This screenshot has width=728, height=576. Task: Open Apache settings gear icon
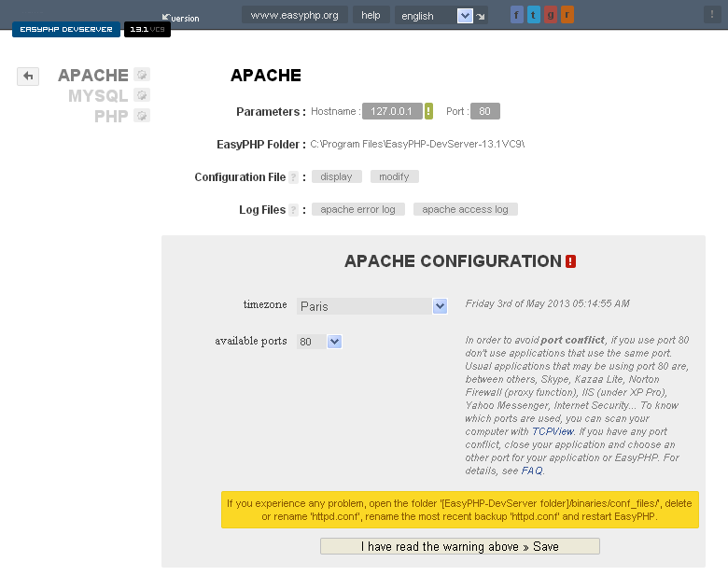coord(142,75)
